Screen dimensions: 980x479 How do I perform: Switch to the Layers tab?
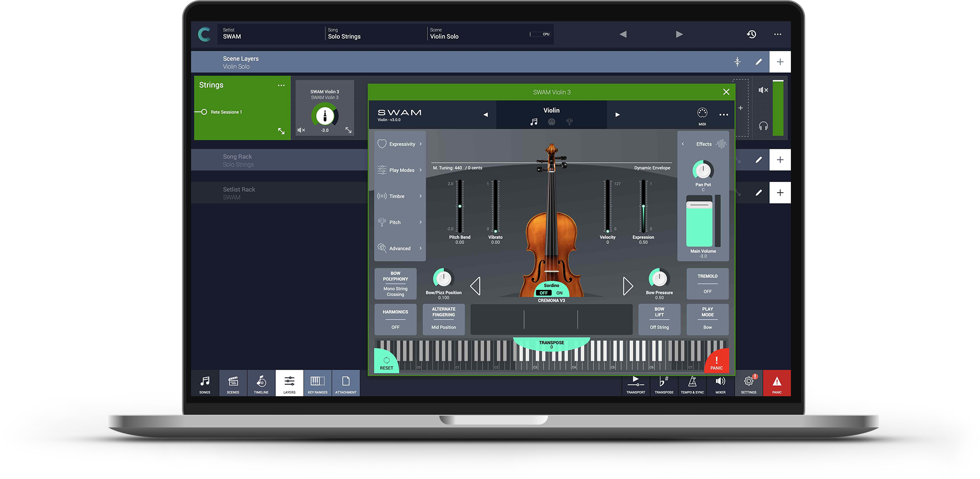click(290, 384)
